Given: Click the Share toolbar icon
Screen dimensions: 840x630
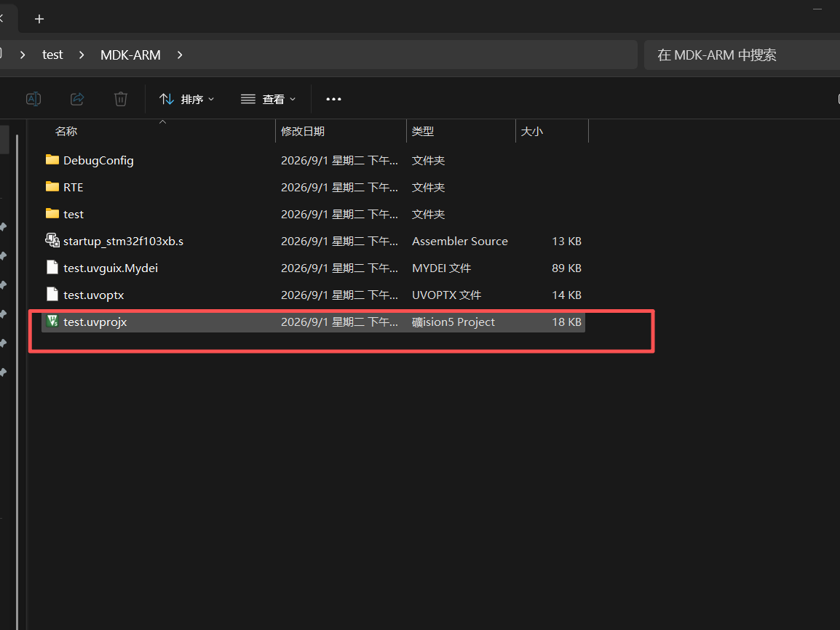Looking at the screenshot, I should (77, 99).
